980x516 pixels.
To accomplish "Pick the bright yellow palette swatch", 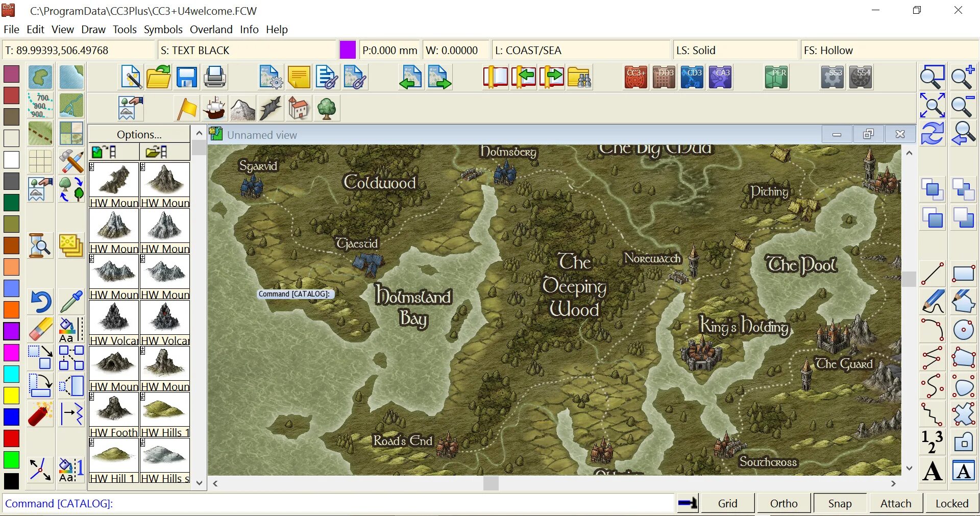I will 11,395.
